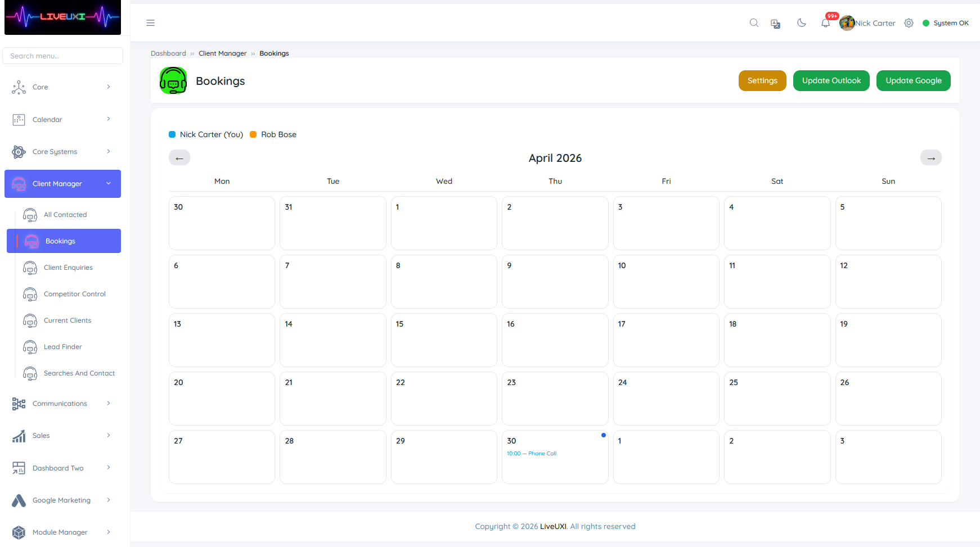Click the Client Manager headset icon
This screenshot has width=980, height=547.
[19, 184]
